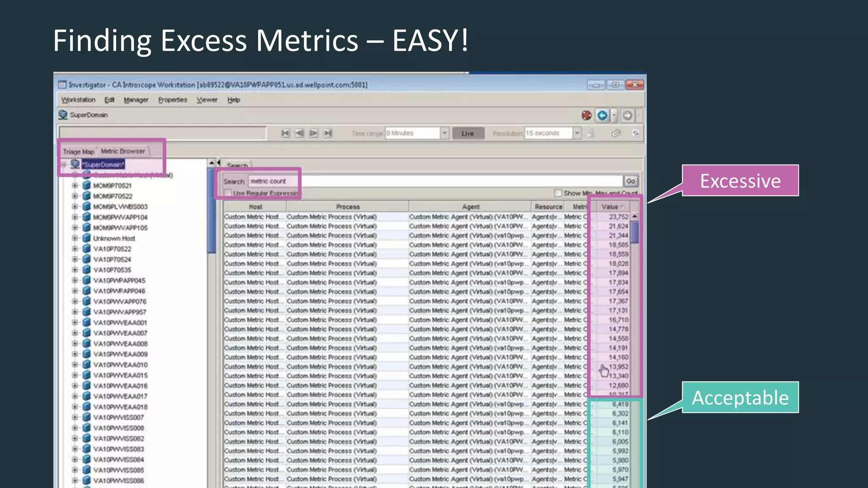The image size is (868, 488).
Task: Open the Manager menu
Action: click(x=136, y=100)
